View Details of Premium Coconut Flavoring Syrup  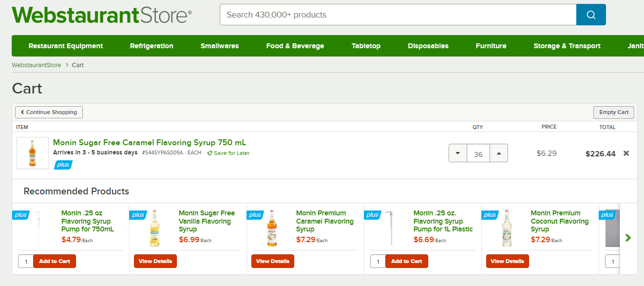click(x=508, y=261)
